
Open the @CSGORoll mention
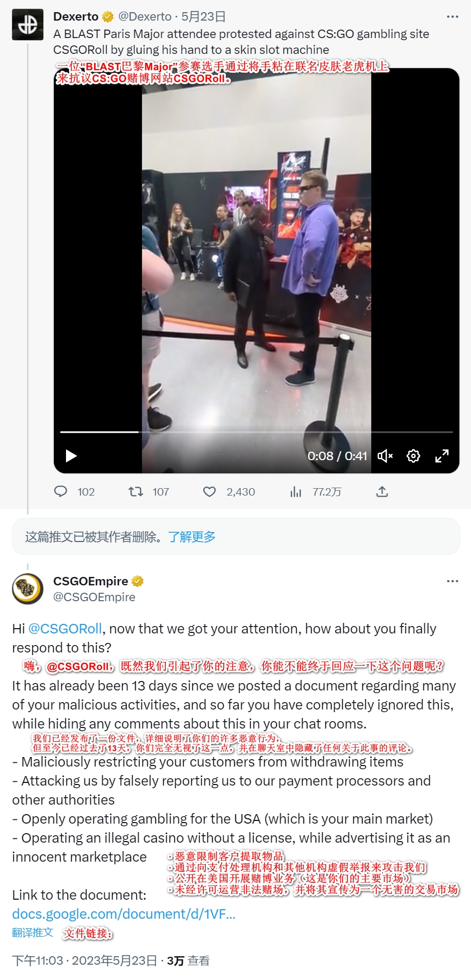[x=64, y=629]
